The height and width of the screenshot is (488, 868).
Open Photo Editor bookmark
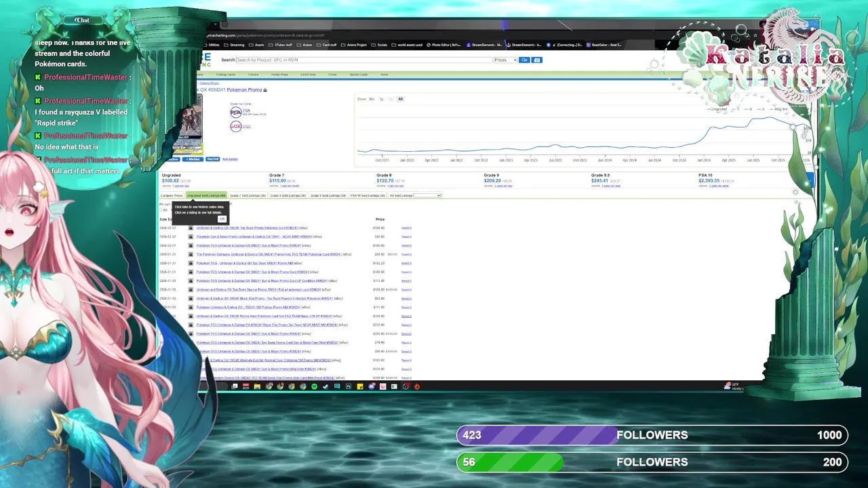tap(444, 45)
